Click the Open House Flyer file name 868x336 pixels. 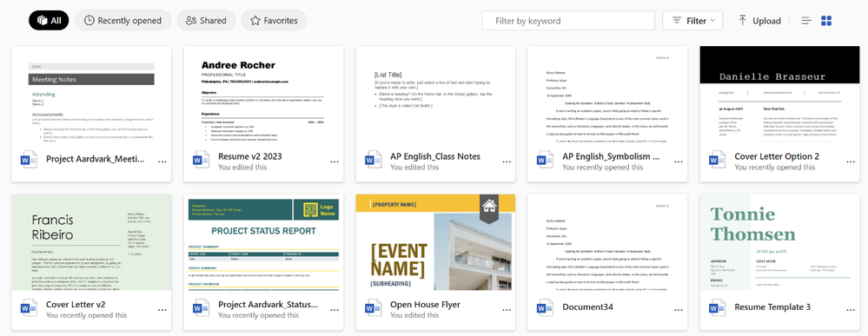425,305
